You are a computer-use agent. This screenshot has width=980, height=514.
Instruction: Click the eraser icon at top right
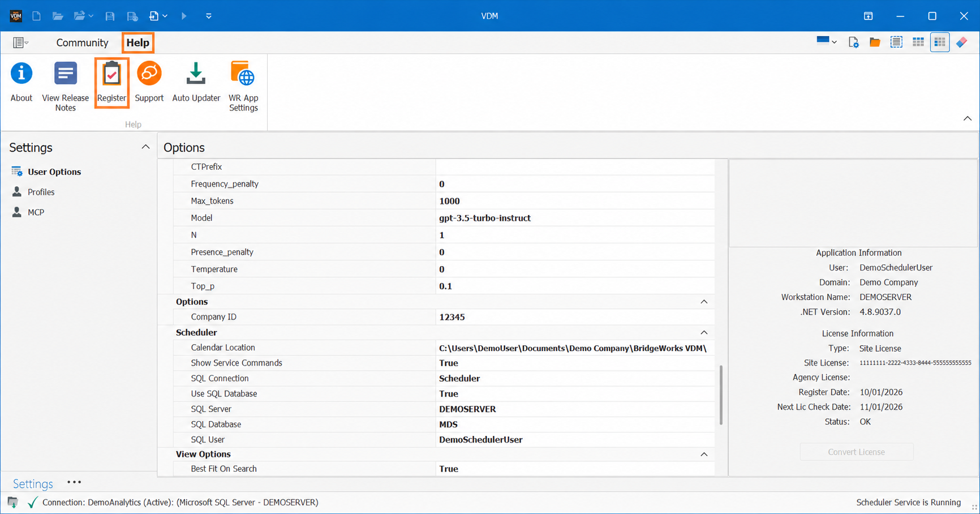click(961, 42)
